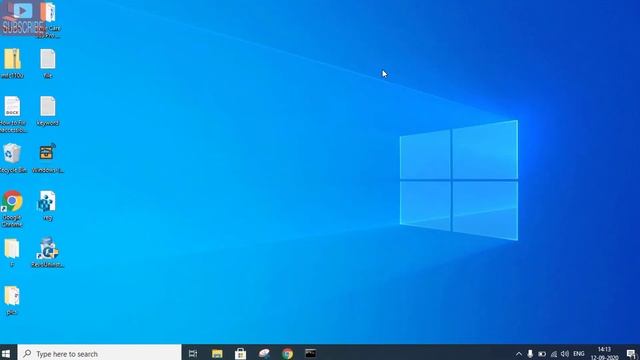Check the battery status tray icon
Image resolution: width=640 pixels, height=360 pixels.
[x=542, y=354]
